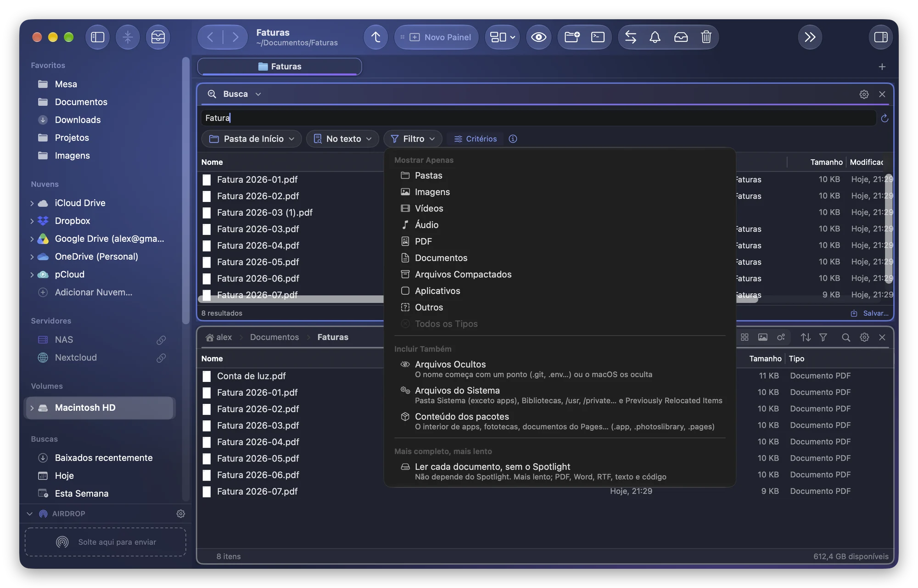This screenshot has height=588, width=918.
Task: Open lower pane sort arrows
Action: (806, 337)
